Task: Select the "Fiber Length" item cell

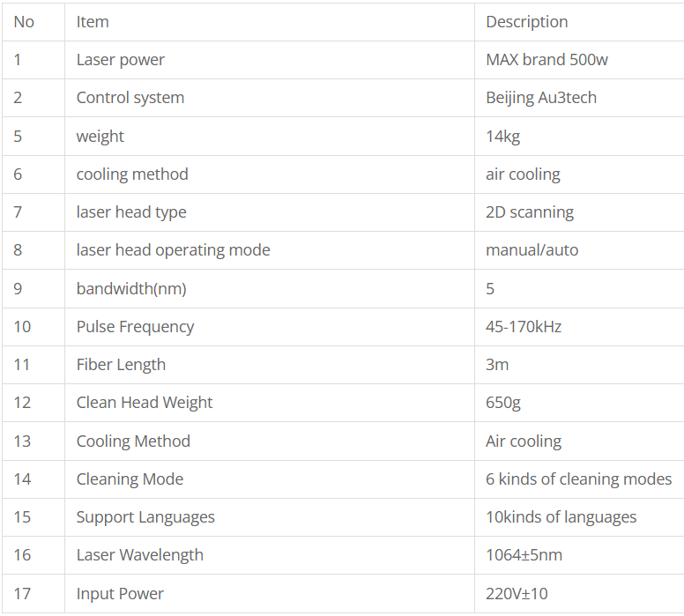Action: (121, 365)
